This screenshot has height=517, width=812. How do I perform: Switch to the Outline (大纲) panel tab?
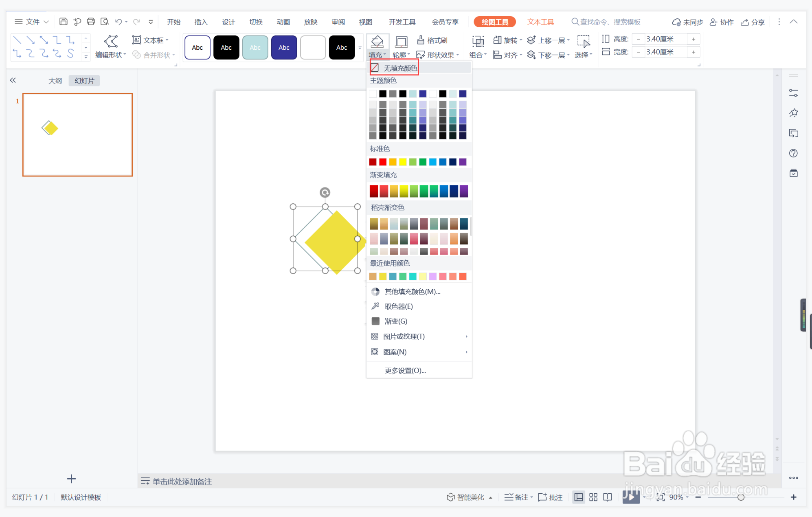(55, 81)
